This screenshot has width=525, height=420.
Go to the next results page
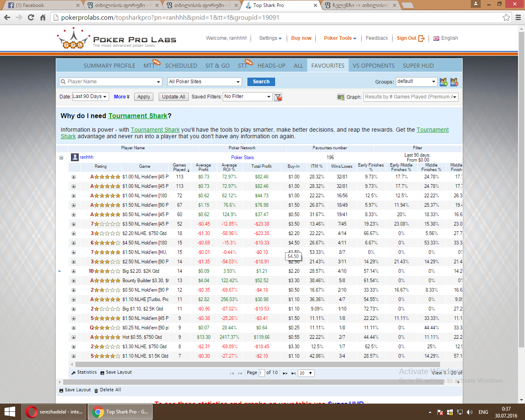285,373
